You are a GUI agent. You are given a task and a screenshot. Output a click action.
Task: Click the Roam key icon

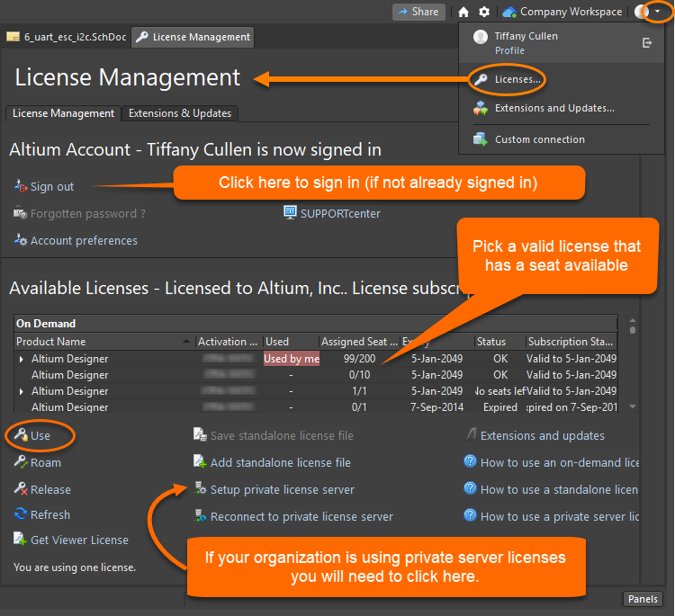coord(21,461)
